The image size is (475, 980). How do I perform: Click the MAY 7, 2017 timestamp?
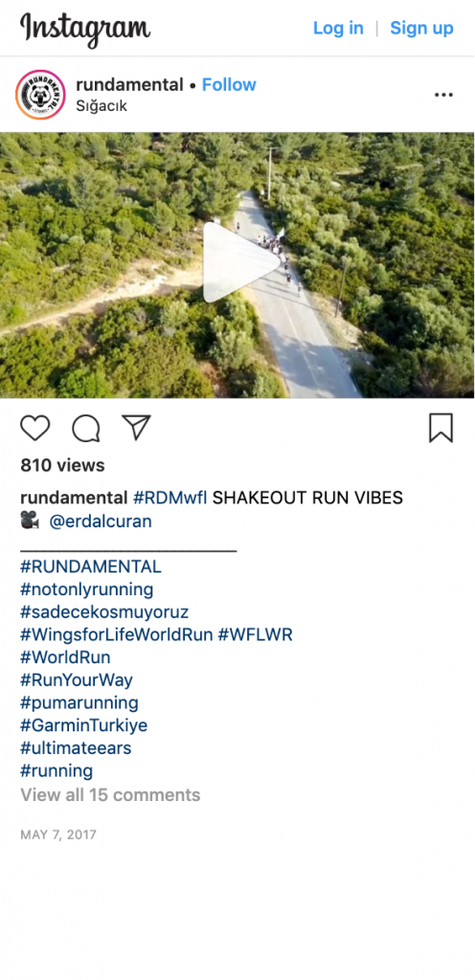58,835
